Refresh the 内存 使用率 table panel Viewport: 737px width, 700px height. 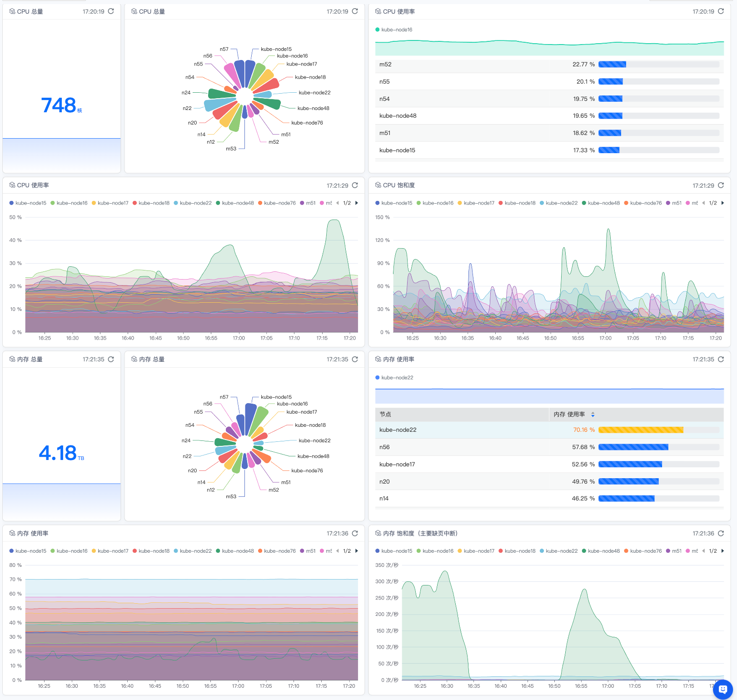(721, 359)
